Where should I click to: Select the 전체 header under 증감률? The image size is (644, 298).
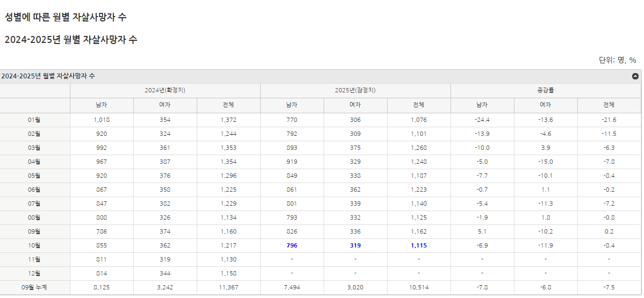pos(609,105)
